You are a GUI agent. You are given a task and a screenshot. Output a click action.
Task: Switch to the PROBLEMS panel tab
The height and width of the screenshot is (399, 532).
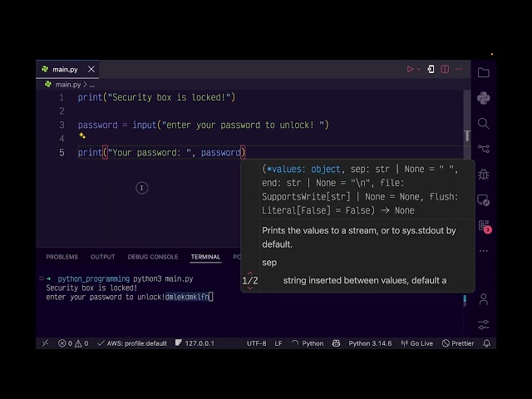click(x=62, y=257)
